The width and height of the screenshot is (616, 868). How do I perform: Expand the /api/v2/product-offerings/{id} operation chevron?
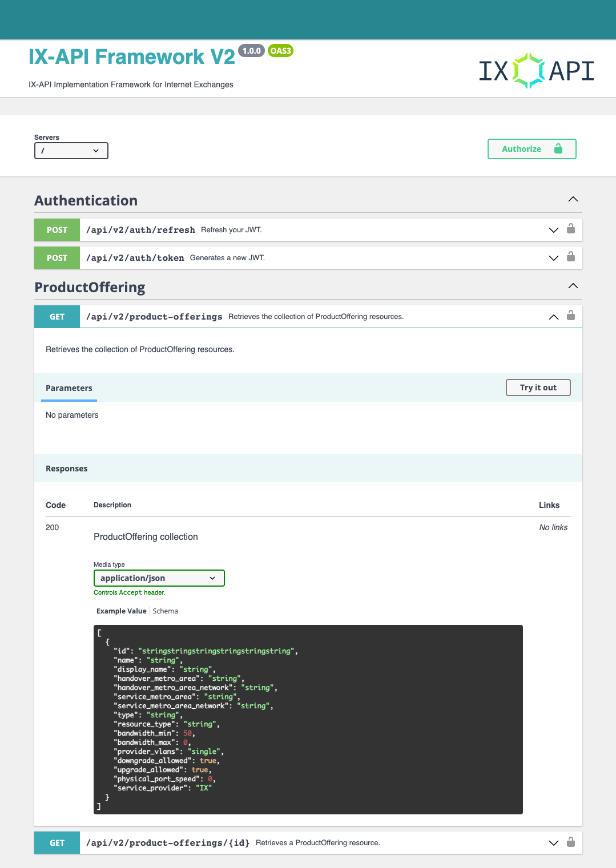(553, 843)
